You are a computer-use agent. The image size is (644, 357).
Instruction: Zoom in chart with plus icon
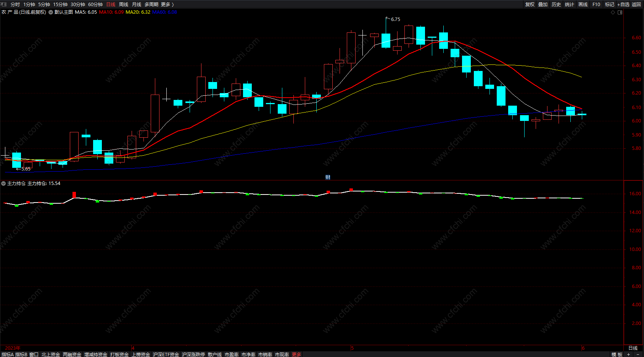629,354
